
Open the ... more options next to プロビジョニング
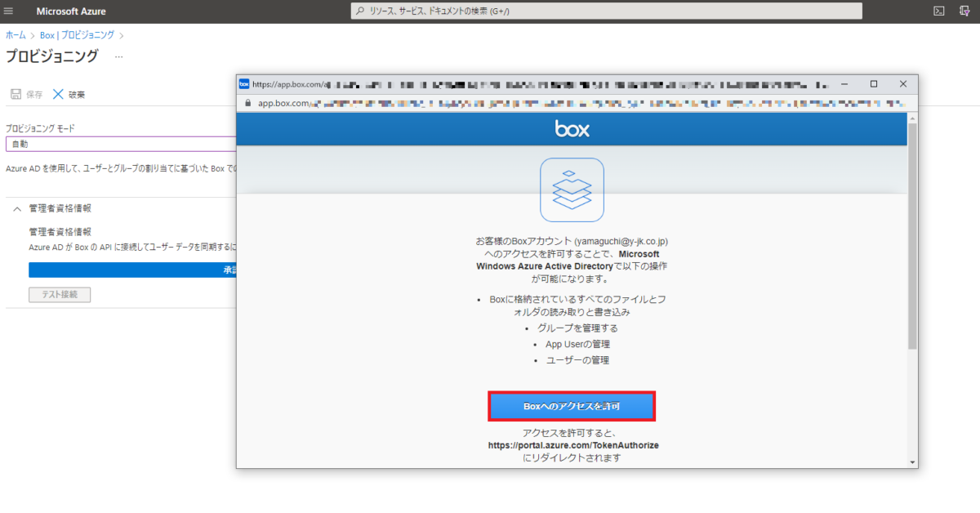118,56
